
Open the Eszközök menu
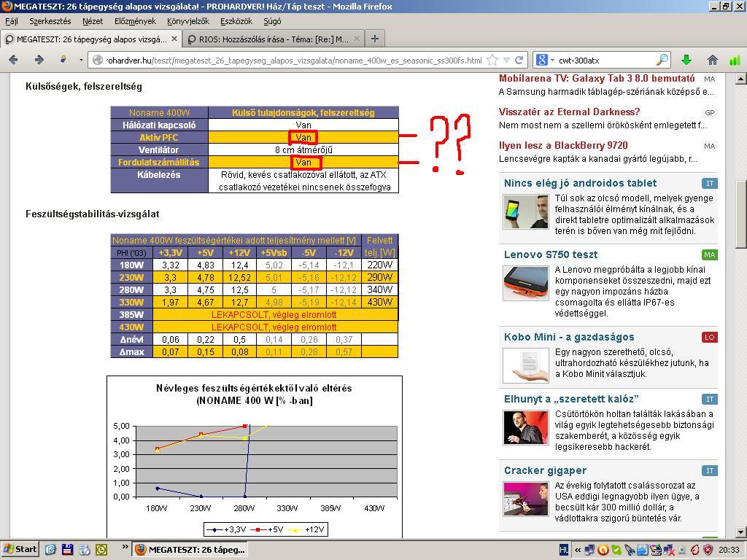pyautogui.click(x=236, y=21)
